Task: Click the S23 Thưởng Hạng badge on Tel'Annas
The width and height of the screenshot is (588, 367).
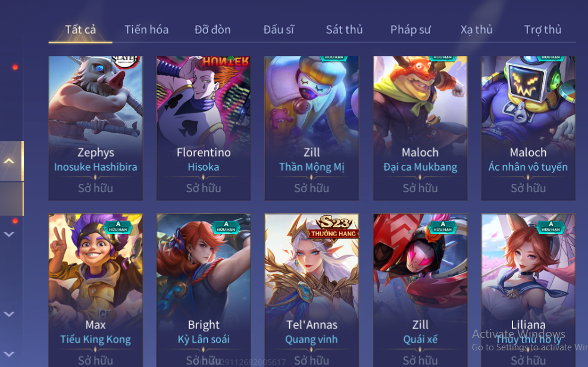Action: (334, 227)
